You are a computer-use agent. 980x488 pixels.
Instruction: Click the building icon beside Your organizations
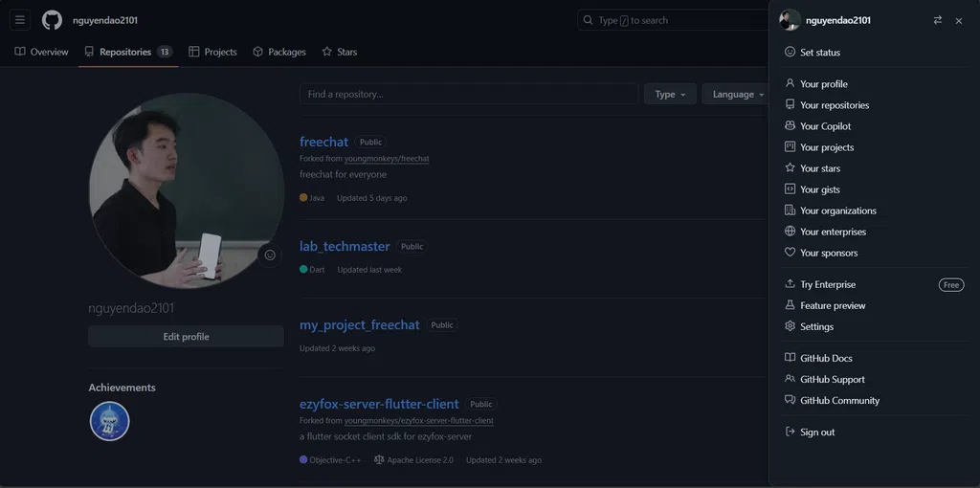tap(790, 210)
